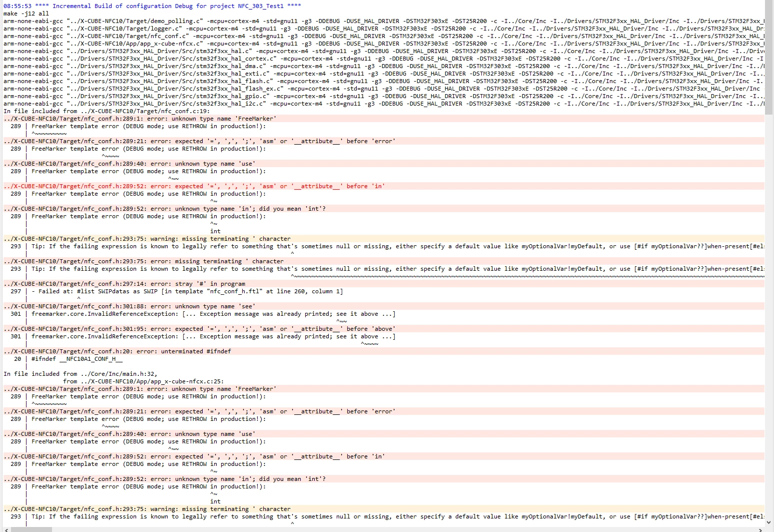Open the 293:75 'missing terminating' error line
Screen dimensions: 774x532
(x=384, y=261)
